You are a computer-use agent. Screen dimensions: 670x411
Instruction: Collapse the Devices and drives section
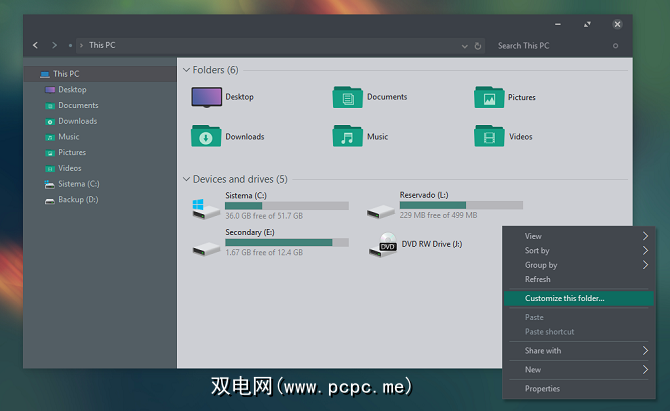(186, 179)
